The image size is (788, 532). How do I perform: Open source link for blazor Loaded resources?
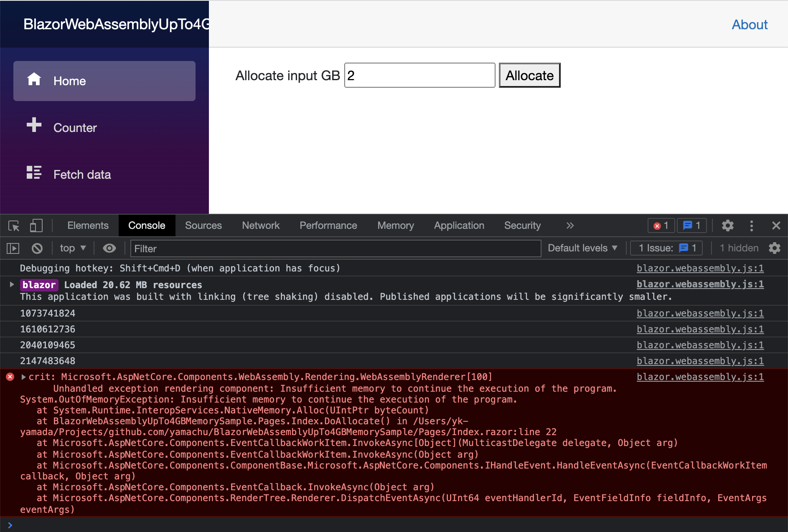tap(700, 284)
